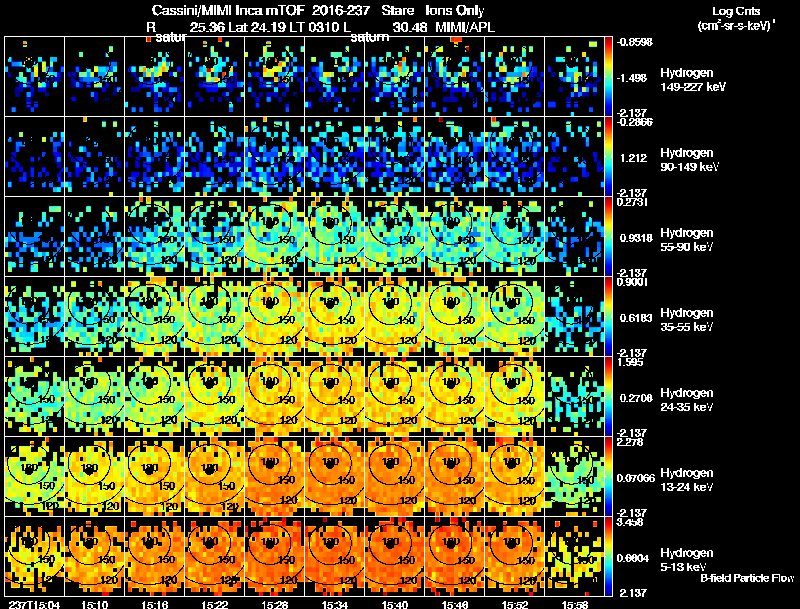Click the '0.9318' colorbar value
Viewport: 800px width, 609px height.
pyautogui.click(x=636, y=238)
